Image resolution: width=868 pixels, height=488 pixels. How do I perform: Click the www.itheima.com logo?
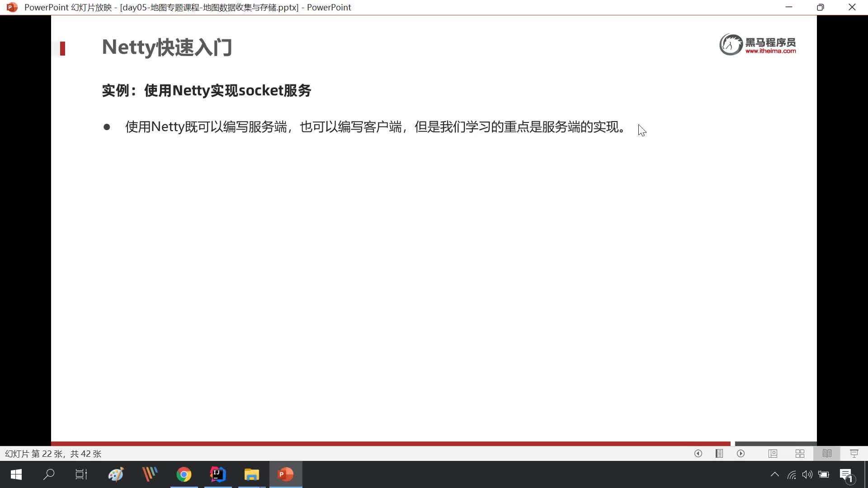758,44
